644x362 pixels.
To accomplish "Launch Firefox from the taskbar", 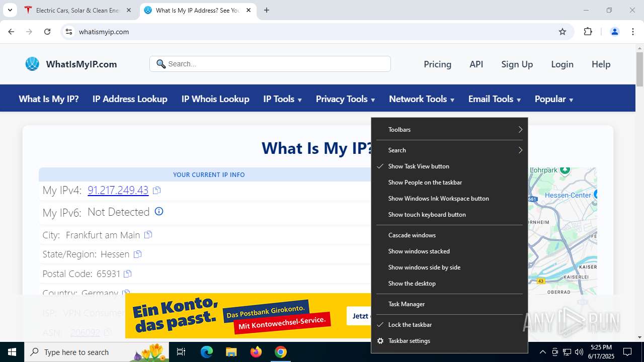I will [x=256, y=352].
